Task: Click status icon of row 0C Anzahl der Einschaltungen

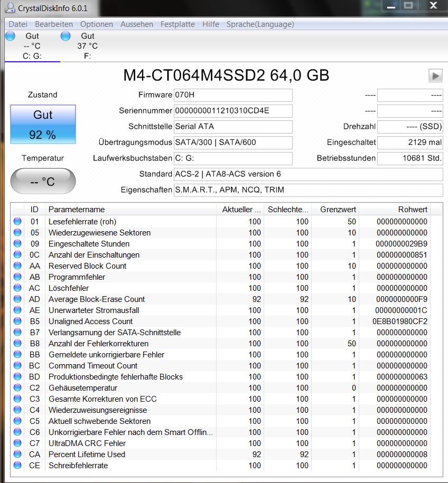Action: point(17,254)
